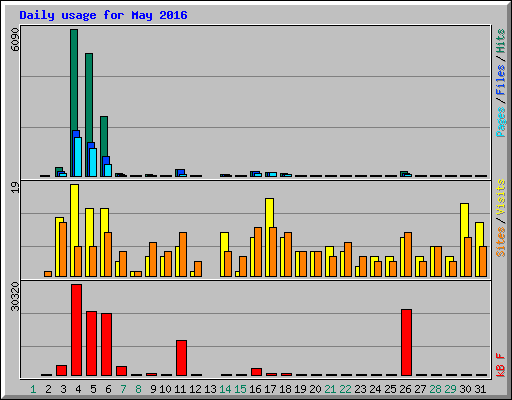Click the green day label 29
Screen dimensions: 512x400
450,389
